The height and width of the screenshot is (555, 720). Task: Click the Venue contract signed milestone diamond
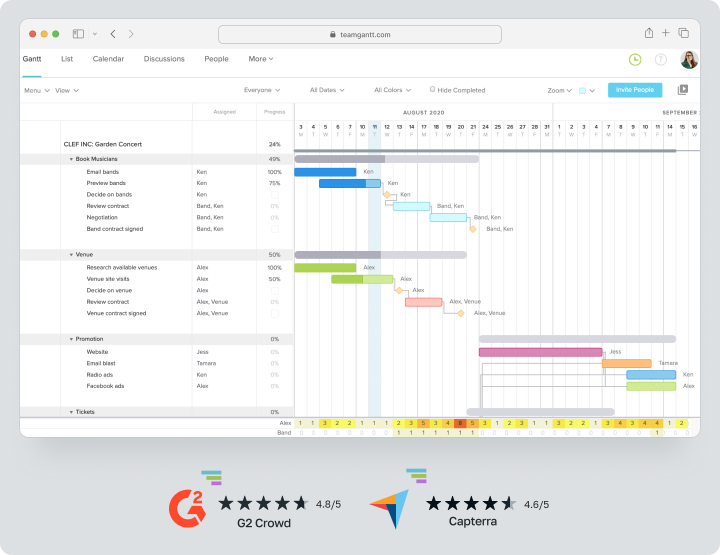[x=461, y=313]
